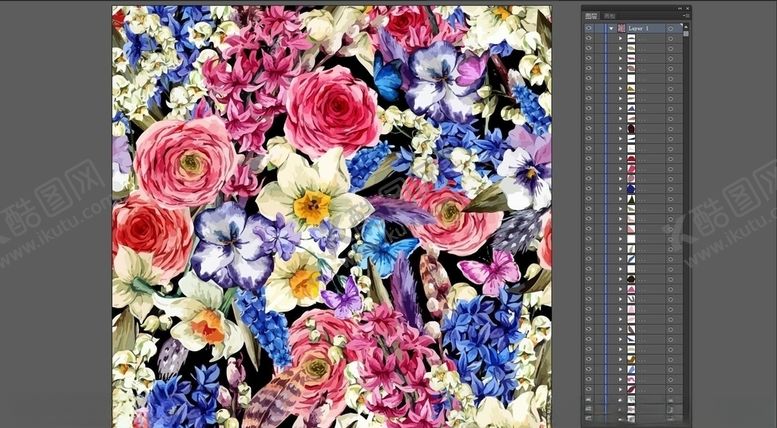This screenshot has height=428, width=777.
Task: Click the Layers panel vertical scrollbar thumb
Action: (x=685, y=32)
